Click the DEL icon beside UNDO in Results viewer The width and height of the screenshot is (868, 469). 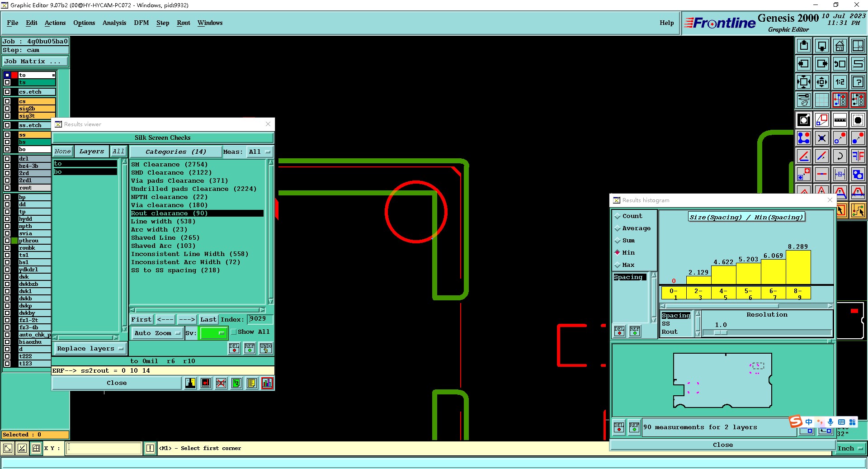click(234, 348)
